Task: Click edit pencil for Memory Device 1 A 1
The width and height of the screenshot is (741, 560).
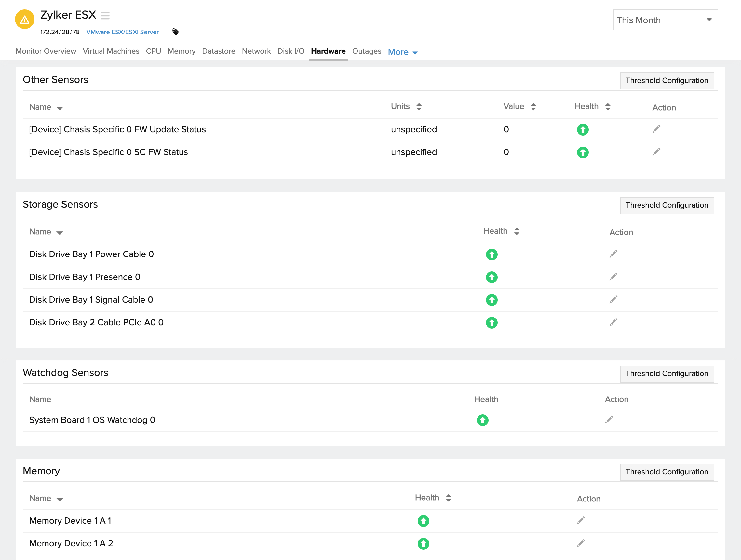Action: [581, 520]
